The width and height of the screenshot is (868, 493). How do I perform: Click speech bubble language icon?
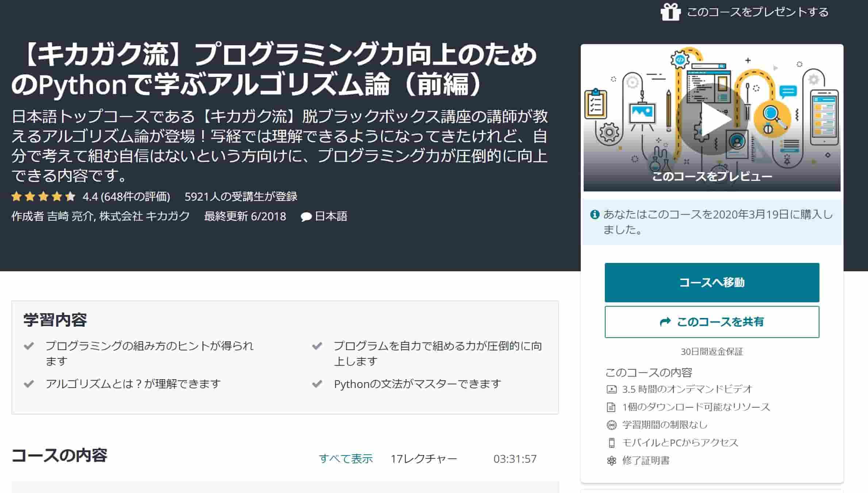tap(306, 217)
